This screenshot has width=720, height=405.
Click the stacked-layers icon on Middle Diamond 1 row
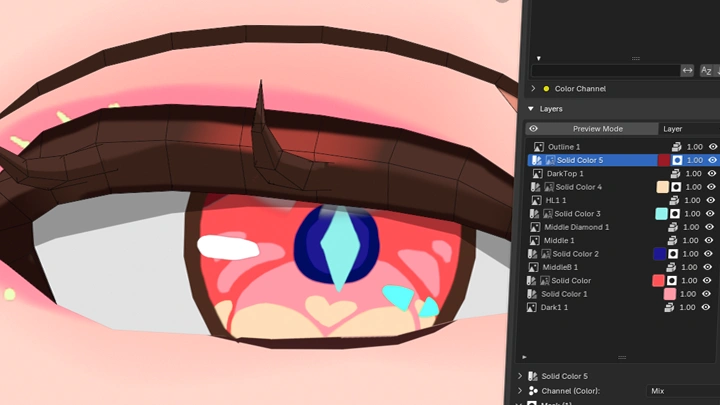click(x=673, y=227)
